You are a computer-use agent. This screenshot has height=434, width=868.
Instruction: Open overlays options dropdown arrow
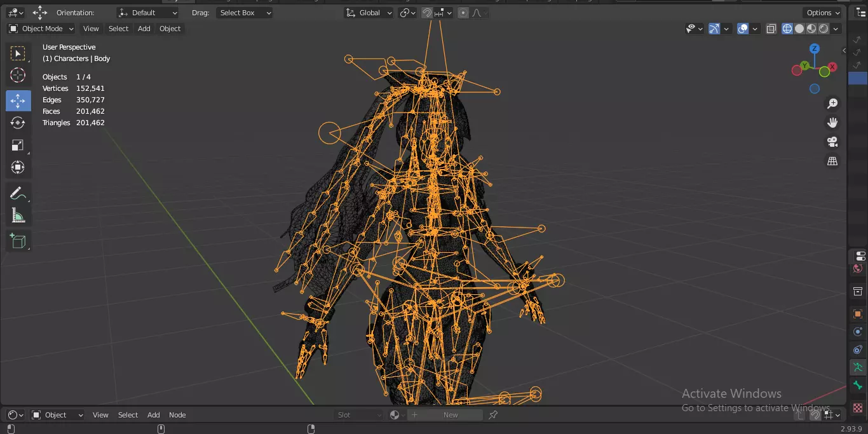coord(755,29)
